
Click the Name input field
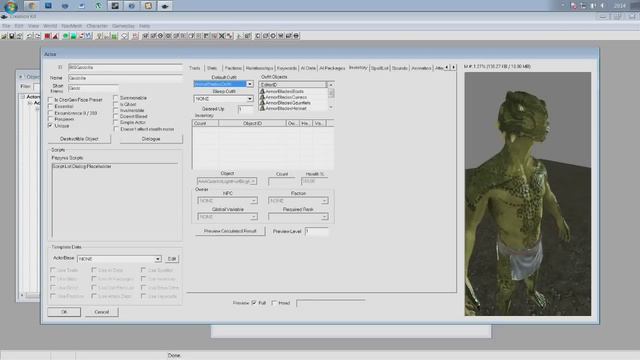point(125,78)
